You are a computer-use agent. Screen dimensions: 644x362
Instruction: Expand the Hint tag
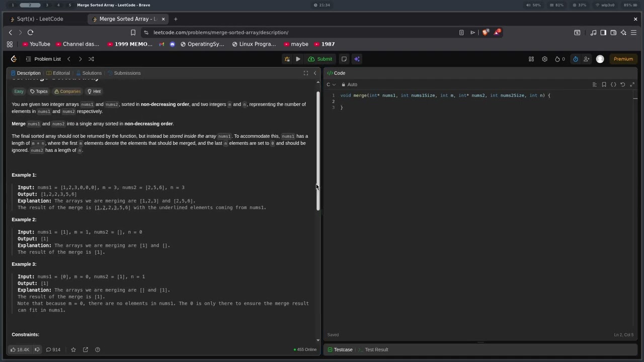point(94,92)
